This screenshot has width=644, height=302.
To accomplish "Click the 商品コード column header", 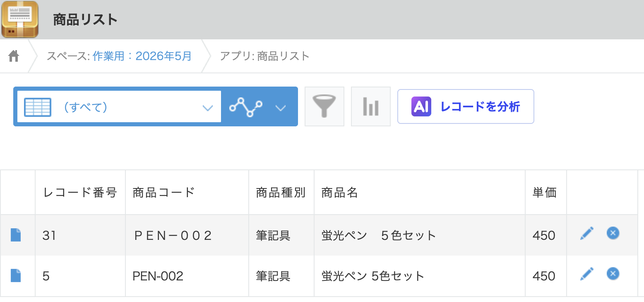I will tap(187, 192).
